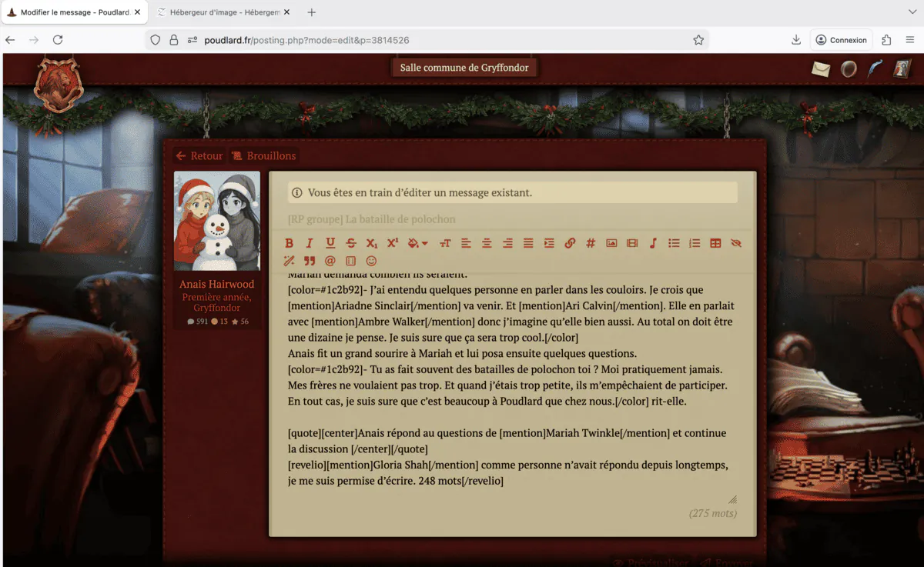The width and height of the screenshot is (924, 567).
Task: Apply superscript formatting
Action: [393, 243]
